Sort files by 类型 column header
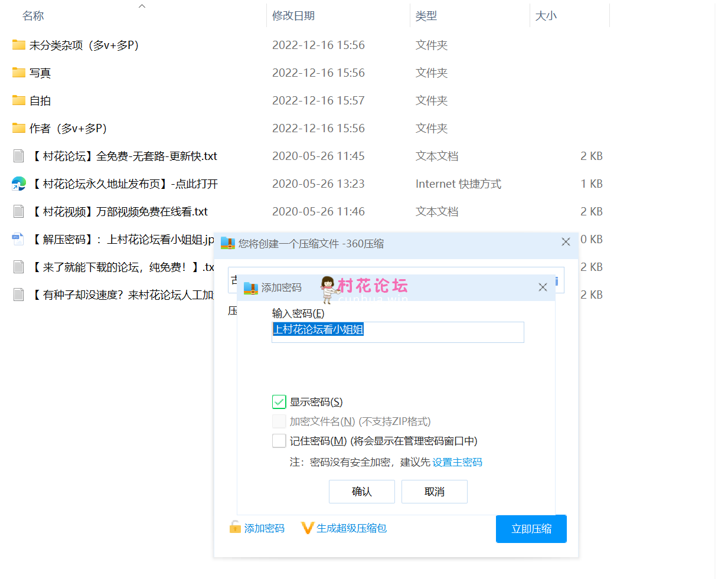 pyautogui.click(x=426, y=16)
